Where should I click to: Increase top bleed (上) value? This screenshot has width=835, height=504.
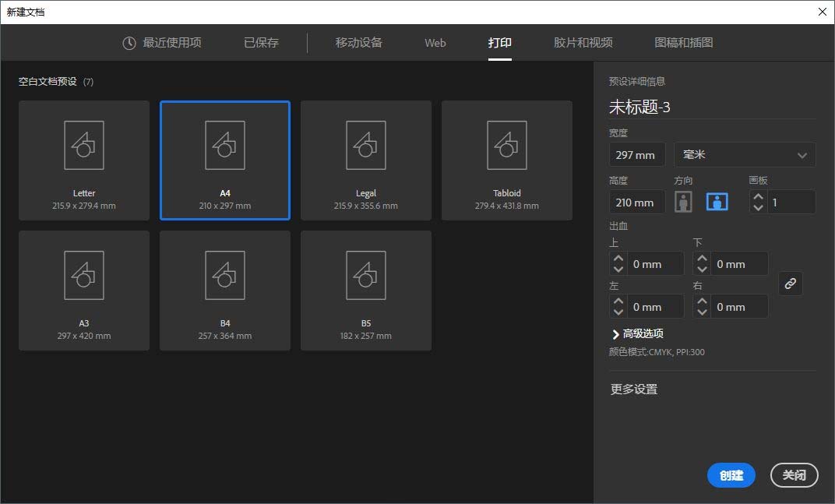tap(618, 259)
